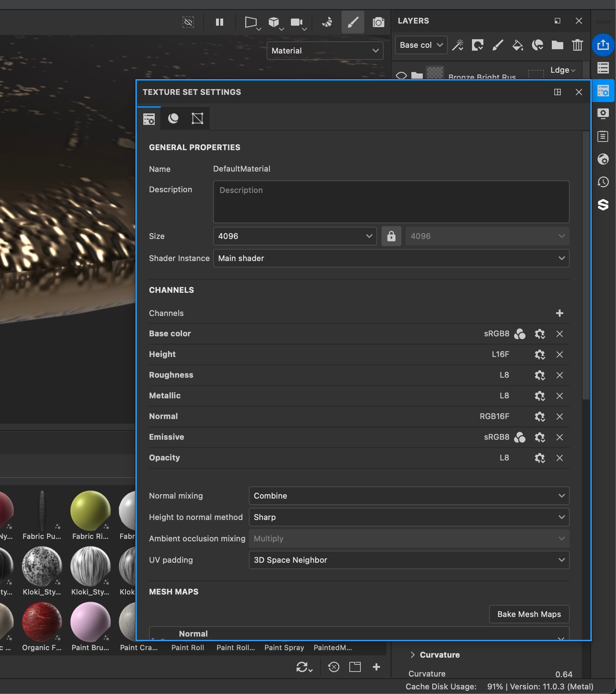Add an effect using the magic wand icon
Screen dimensions: 616x694
click(x=458, y=45)
